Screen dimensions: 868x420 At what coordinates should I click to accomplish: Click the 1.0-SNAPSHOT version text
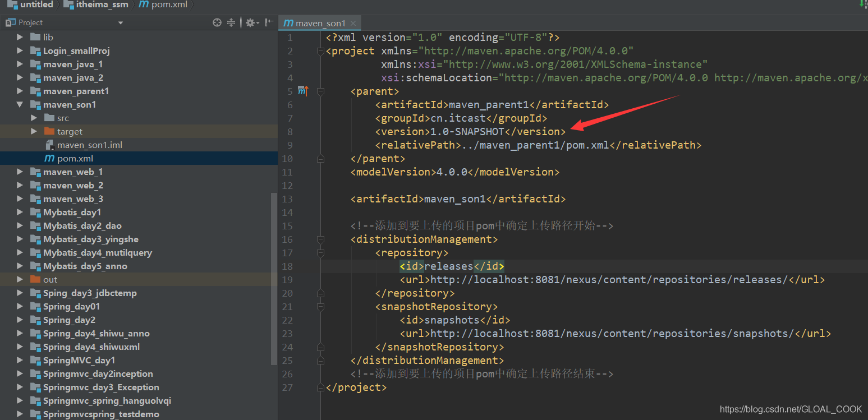tap(467, 131)
